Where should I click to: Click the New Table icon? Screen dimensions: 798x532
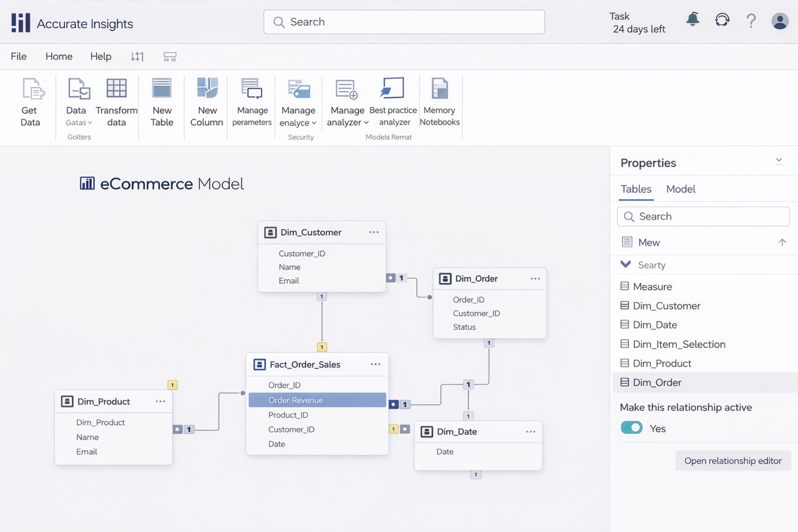click(x=162, y=88)
